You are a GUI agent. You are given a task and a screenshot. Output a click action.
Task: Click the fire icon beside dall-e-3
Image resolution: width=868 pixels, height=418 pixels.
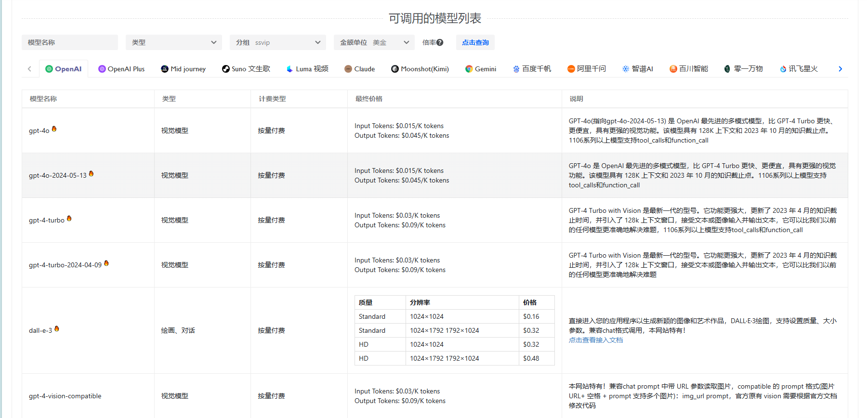pos(57,328)
